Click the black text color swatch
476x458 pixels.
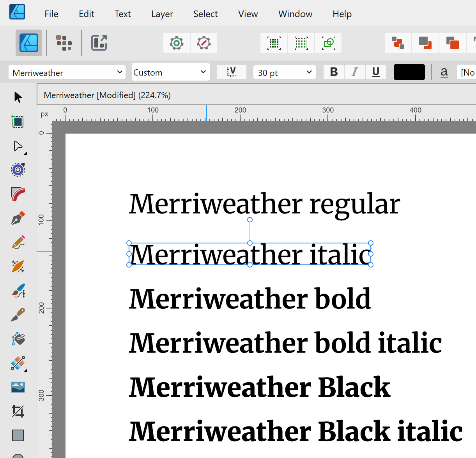(409, 72)
